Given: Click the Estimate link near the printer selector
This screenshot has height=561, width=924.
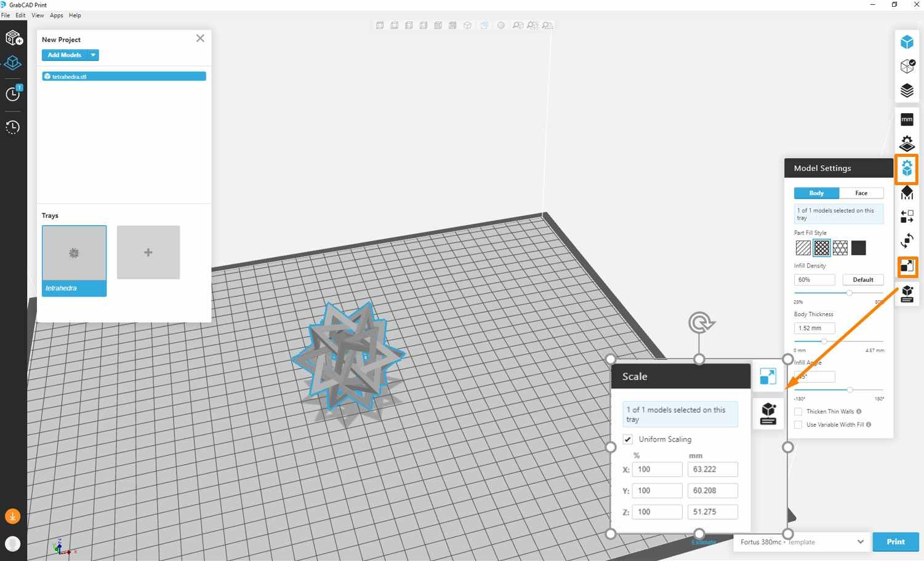Looking at the screenshot, I should click(704, 542).
